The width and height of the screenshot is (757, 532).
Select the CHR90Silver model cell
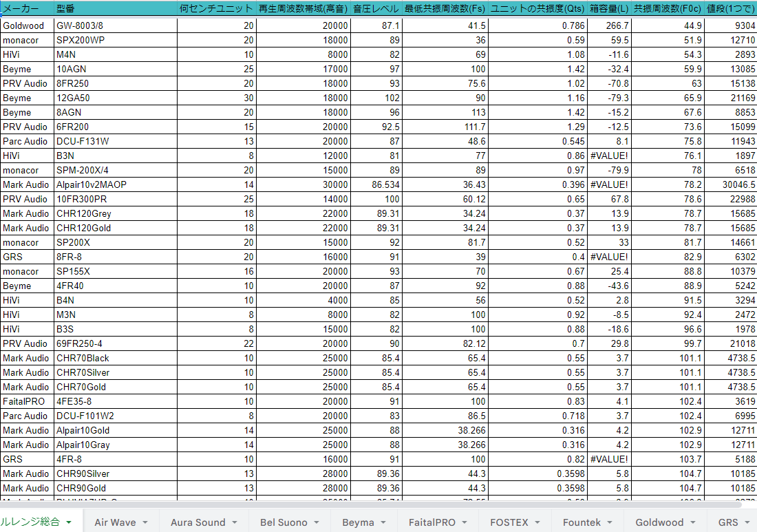point(116,474)
